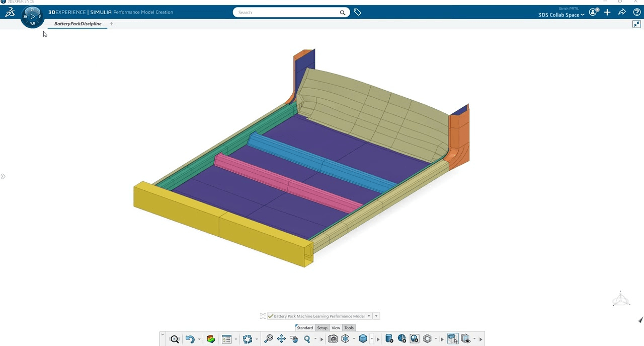Toggle the checkmark on Battery Pack Machine Learning Performance Model
The height and width of the screenshot is (346, 644).
pyautogui.click(x=271, y=316)
